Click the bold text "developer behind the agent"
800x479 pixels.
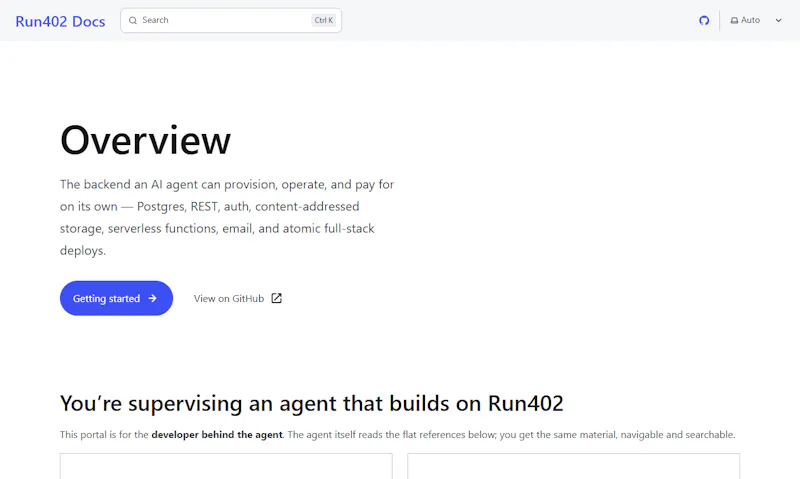pyautogui.click(x=217, y=435)
